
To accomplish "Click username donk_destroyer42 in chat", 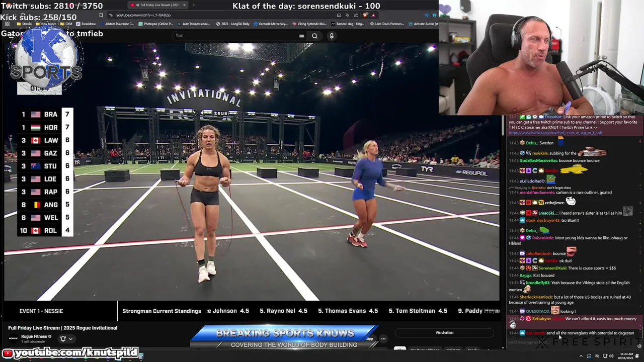I will click(x=542, y=220).
